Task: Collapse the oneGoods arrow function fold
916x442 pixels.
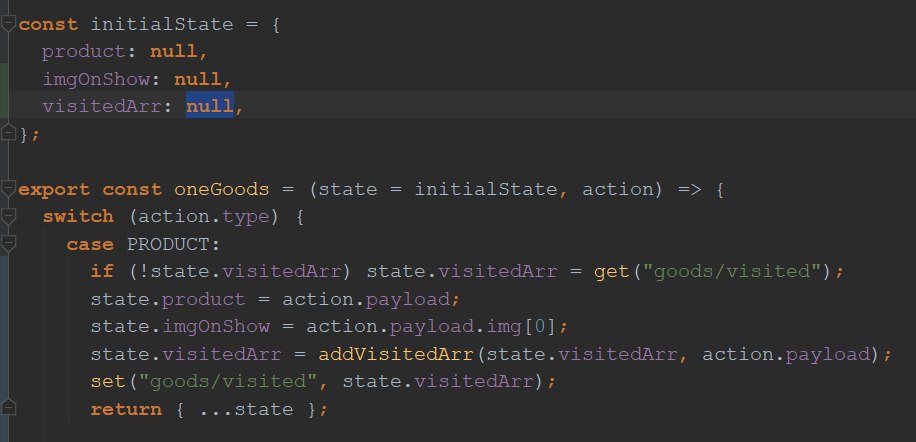Action: click(x=8, y=189)
